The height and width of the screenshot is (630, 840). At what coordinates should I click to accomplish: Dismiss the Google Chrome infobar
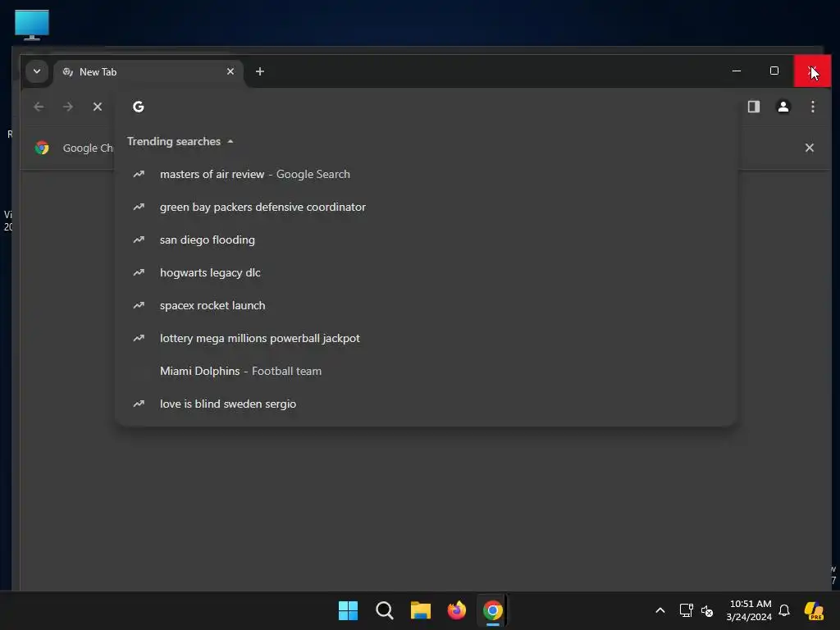pos(810,148)
